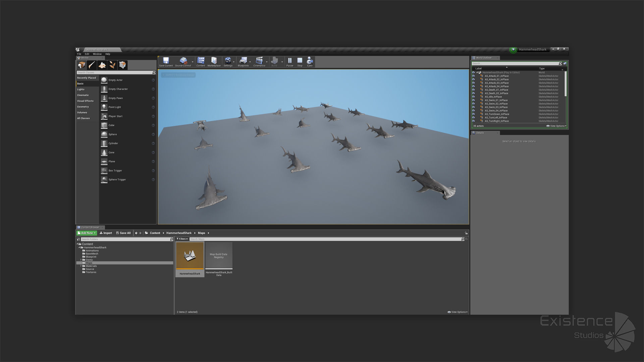644x362 pixels.
Task: Select the Lights category tab
Action: pyautogui.click(x=81, y=89)
